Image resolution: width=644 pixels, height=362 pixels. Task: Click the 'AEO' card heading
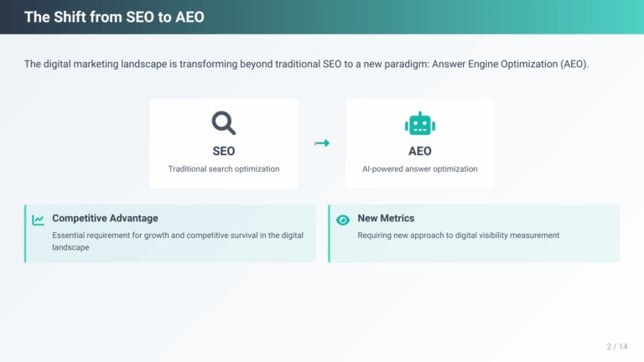pyautogui.click(x=419, y=152)
